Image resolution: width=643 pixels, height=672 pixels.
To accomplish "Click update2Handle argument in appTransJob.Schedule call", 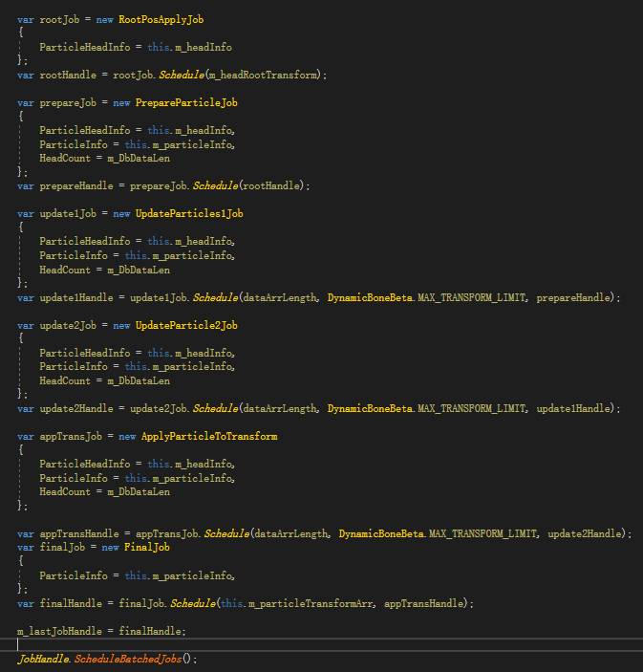I will 585,533.
